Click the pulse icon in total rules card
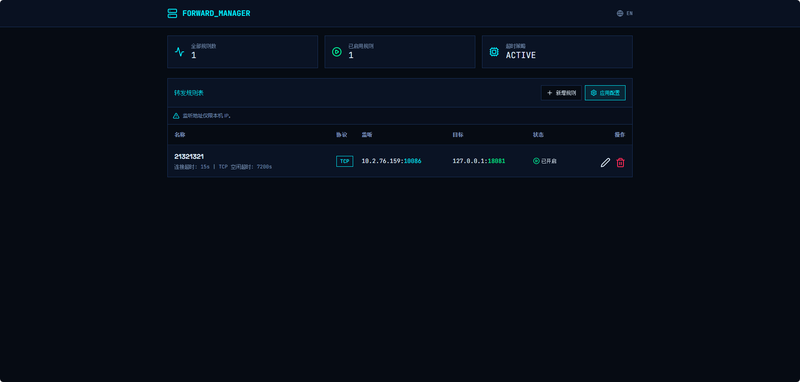The image size is (800, 382). tap(179, 52)
